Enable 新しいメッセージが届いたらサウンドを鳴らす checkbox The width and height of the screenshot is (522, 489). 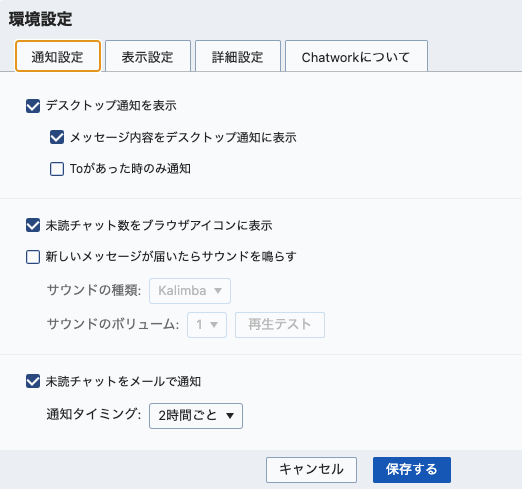[x=33, y=257]
